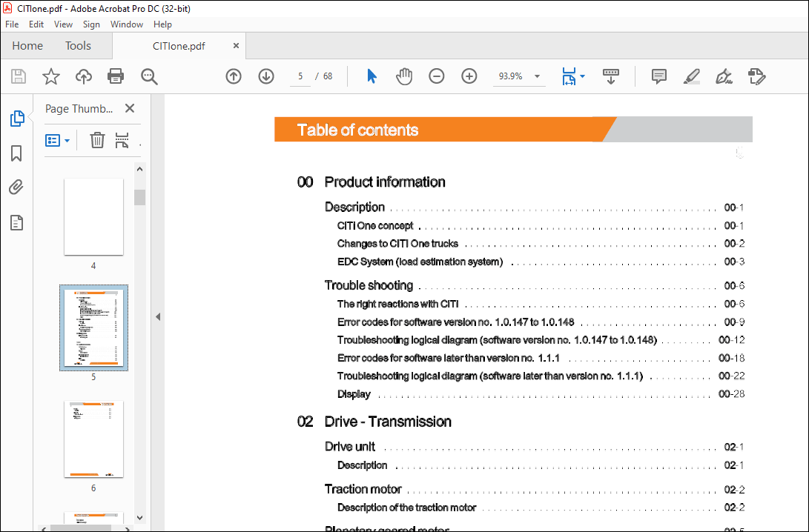Show the Attachments panel

click(16, 187)
